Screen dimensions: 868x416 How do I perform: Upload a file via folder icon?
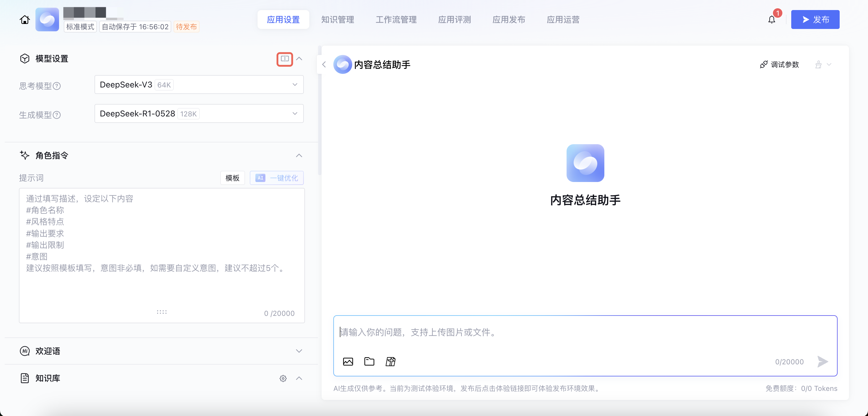point(369,361)
